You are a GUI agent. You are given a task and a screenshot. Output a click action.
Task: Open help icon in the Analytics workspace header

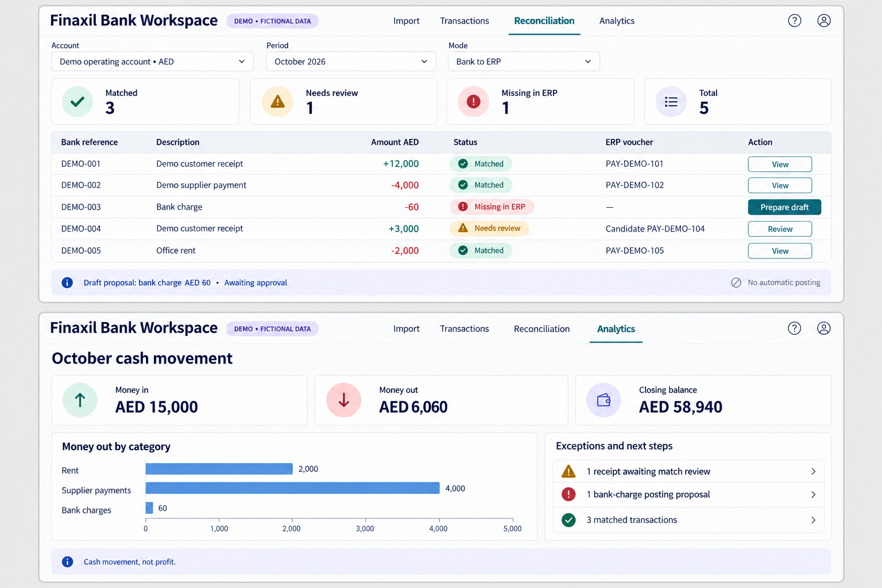[x=794, y=328]
